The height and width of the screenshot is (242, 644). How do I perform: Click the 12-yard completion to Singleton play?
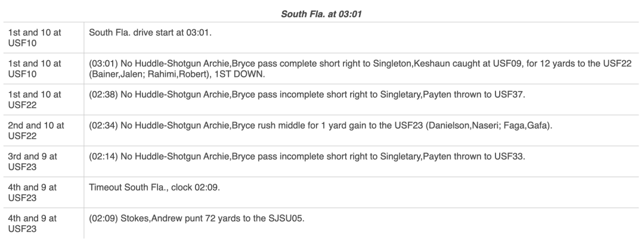(x=358, y=63)
